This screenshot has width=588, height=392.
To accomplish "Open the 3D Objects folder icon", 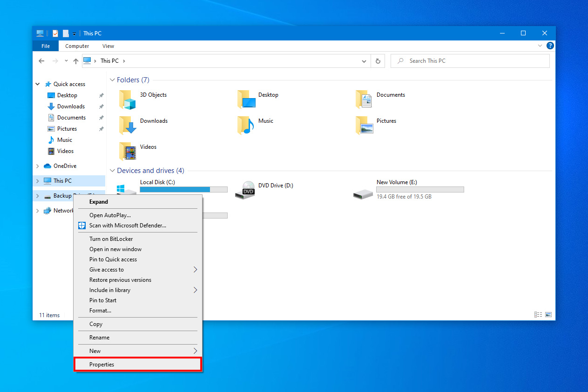I will (128, 99).
